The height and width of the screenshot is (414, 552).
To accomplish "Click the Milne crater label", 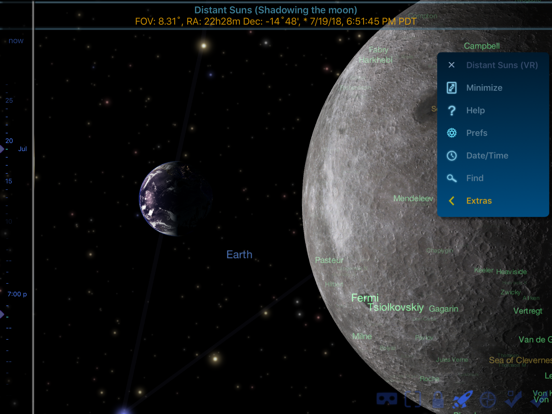I will pos(362,337).
